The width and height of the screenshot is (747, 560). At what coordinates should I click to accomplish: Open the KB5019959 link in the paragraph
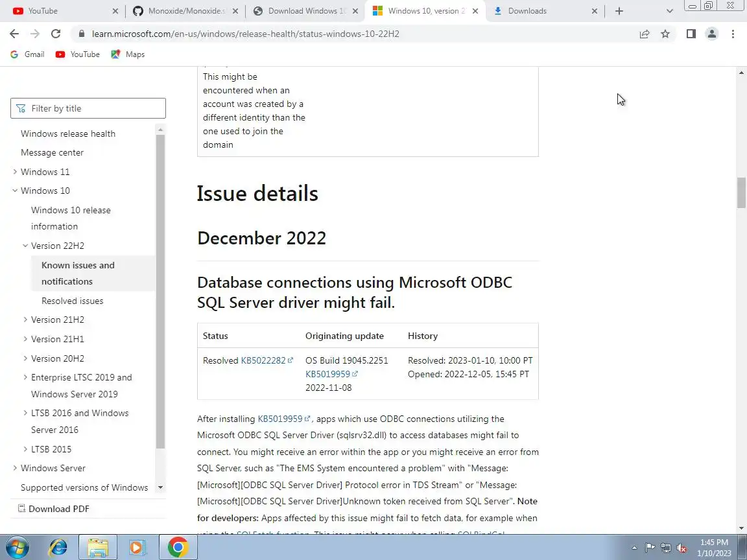284,419
